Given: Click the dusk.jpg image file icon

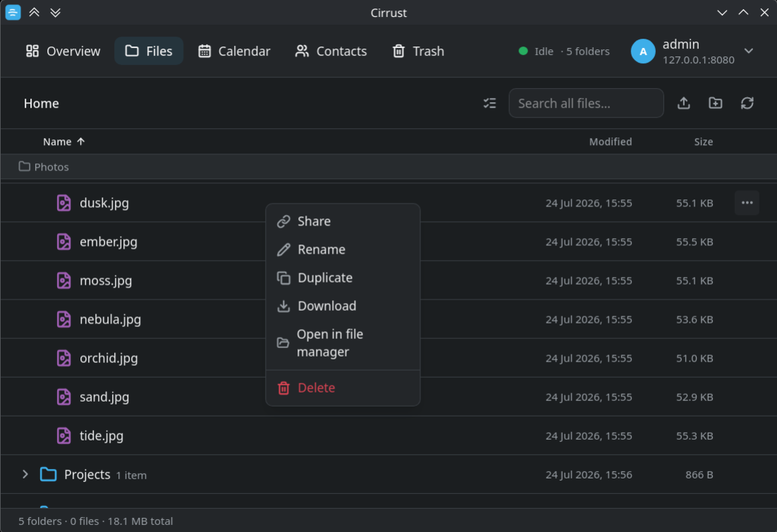Looking at the screenshot, I should (x=63, y=203).
